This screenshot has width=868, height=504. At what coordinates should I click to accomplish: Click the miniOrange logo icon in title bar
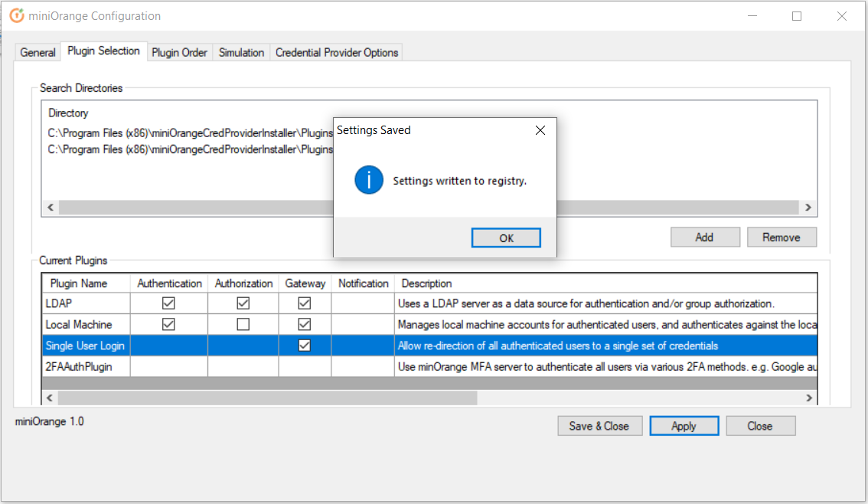coord(17,15)
